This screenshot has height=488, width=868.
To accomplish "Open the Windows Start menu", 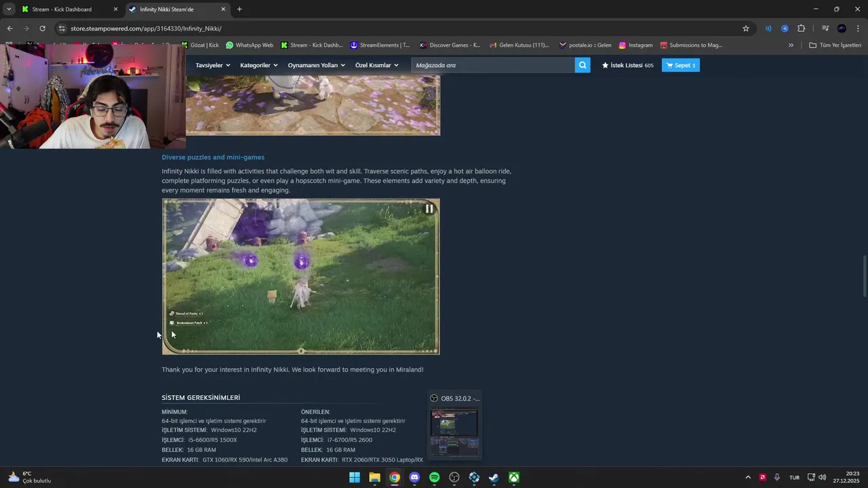I will (355, 477).
